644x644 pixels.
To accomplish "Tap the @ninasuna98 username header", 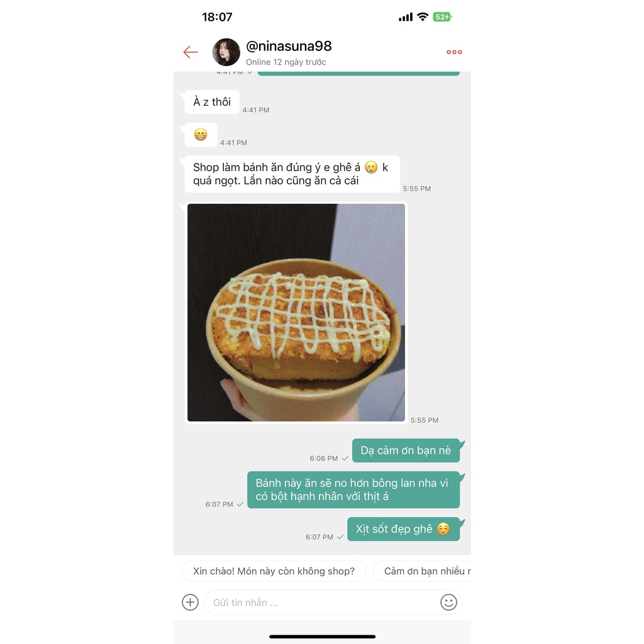I will click(x=289, y=46).
